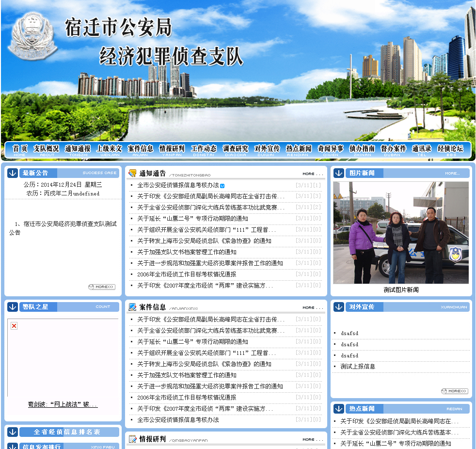
Task: Go to 热点新闻 in the navigation bar
Action: [x=299, y=151]
